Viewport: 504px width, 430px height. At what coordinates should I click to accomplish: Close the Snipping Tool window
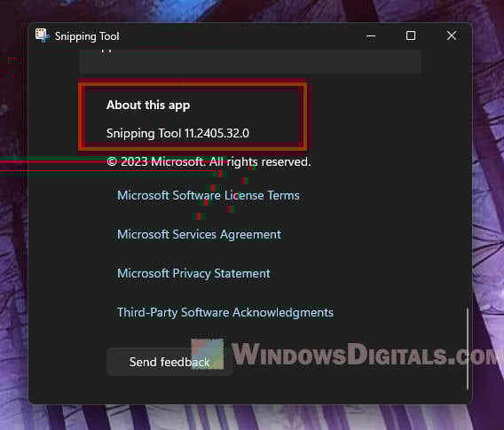452,35
